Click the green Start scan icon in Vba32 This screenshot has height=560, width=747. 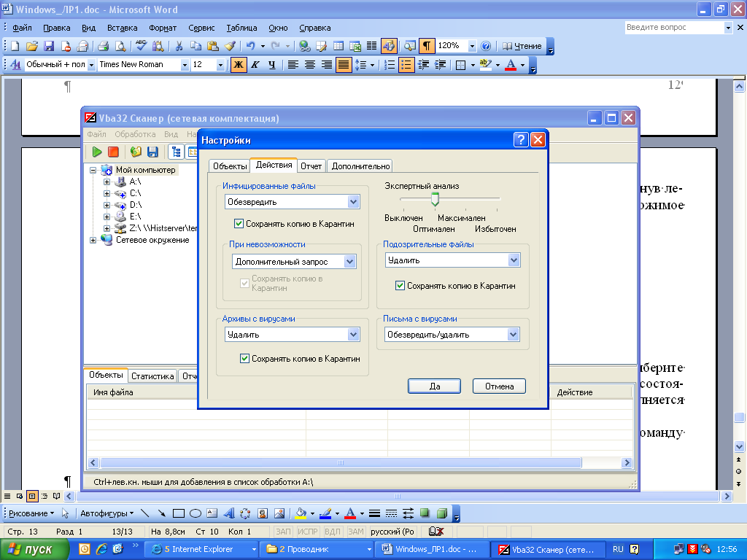[x=97, y=152]
